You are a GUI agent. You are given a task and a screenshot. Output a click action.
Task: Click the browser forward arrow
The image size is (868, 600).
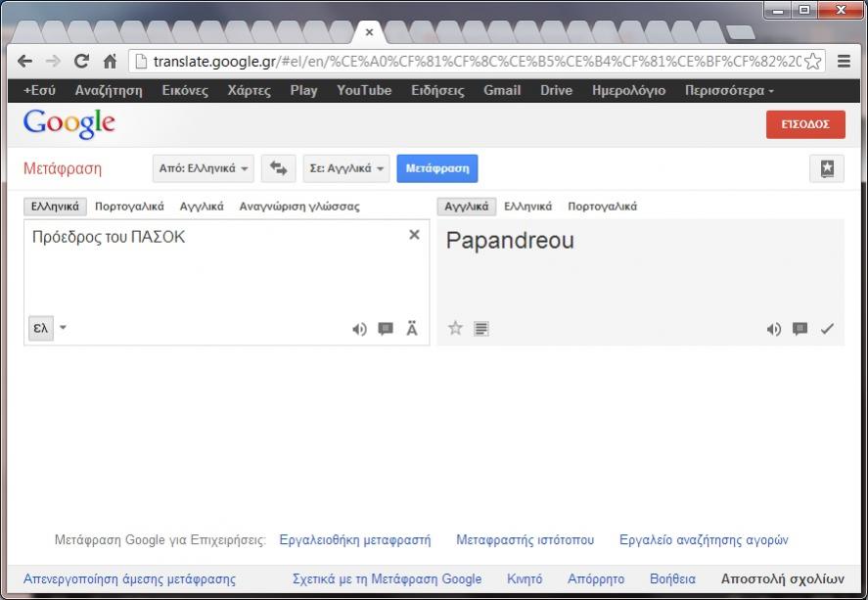pos(53,61)
